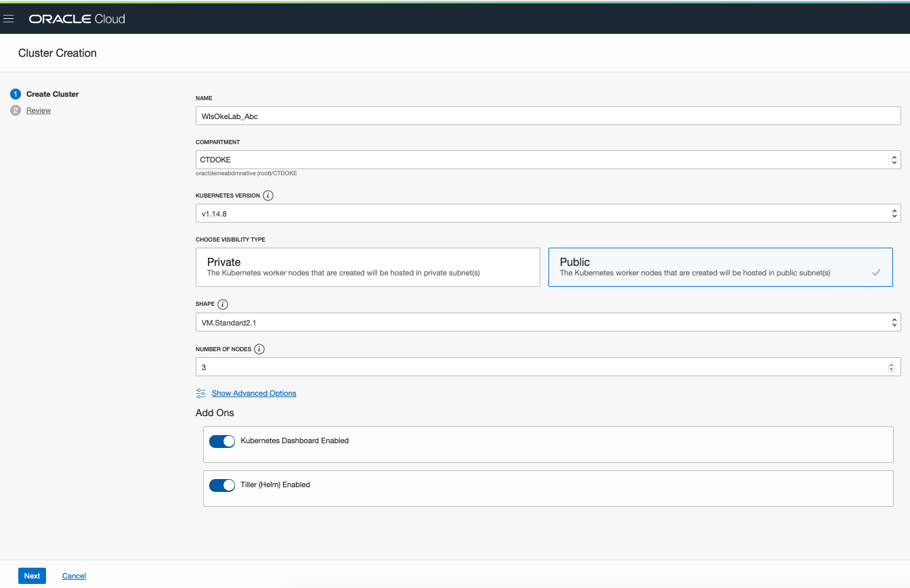Screen dimensions: 910x588
Task: Click the step 2 circle icon
Action: click(16, 110)
